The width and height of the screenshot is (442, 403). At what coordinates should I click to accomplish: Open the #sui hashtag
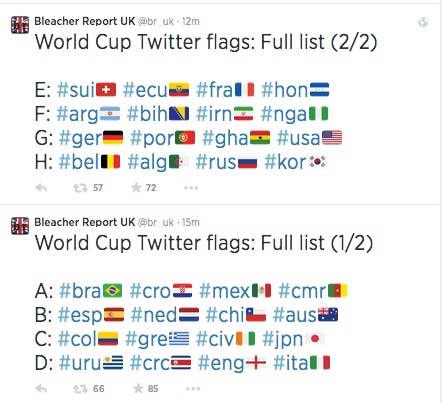(76, 90)
